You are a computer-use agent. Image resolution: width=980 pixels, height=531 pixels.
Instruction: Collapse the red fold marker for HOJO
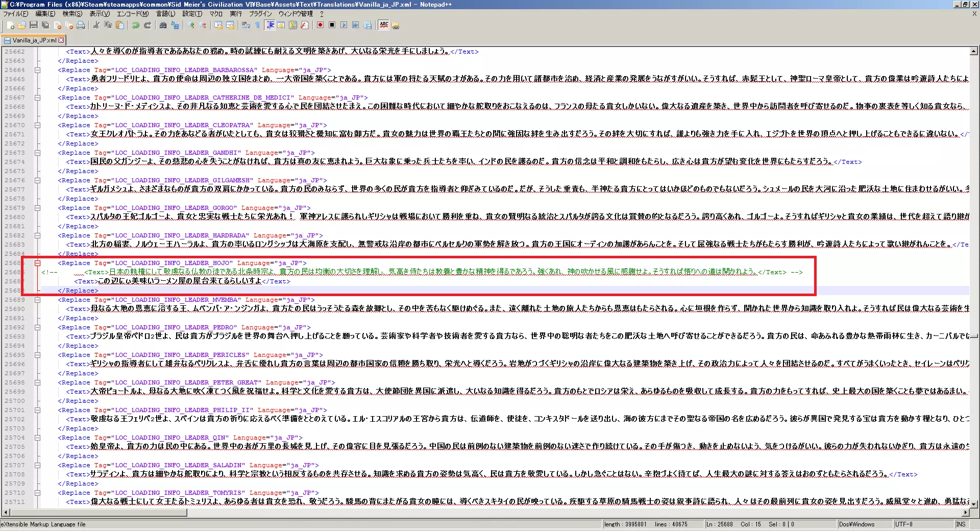tap(37, 263)
